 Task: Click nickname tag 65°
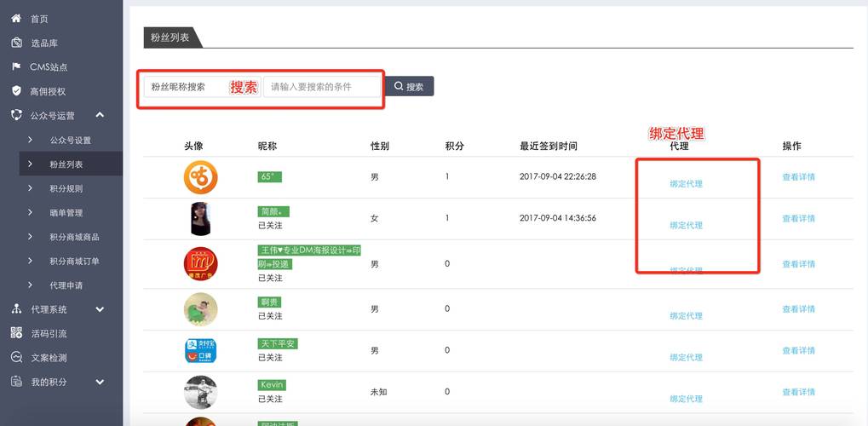pos(269,176)
